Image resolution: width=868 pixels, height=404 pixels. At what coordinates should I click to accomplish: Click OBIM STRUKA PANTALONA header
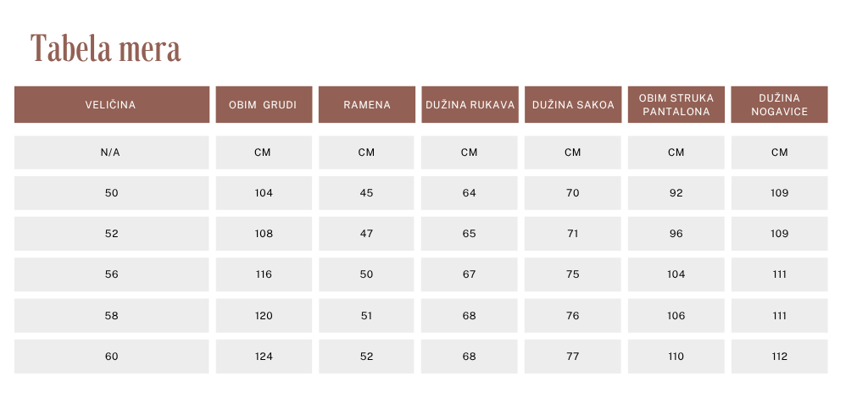point(676,104)
